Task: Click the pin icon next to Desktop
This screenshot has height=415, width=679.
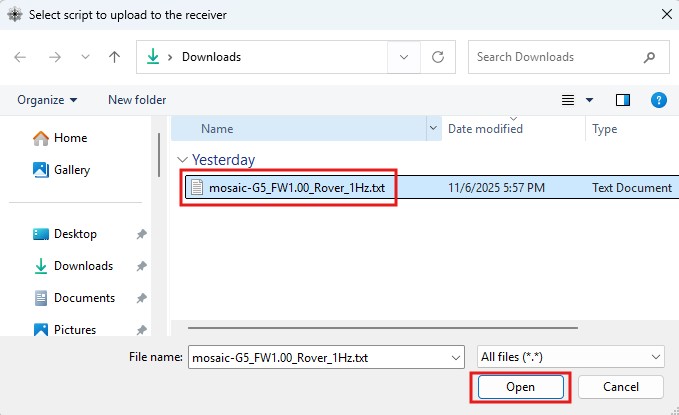Action: (x=141, y=234)
